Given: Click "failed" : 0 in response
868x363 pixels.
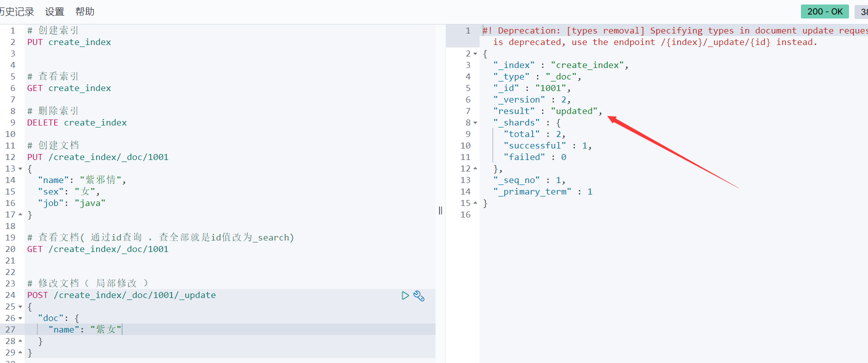Looking at the screenshot, I should [x=535, y=157].
